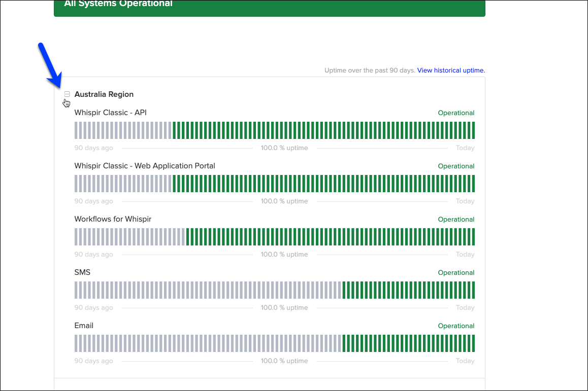The width and height of the screenshot is (588, 391).
Task: Click the SMS component label
Action: click(82, 272)
